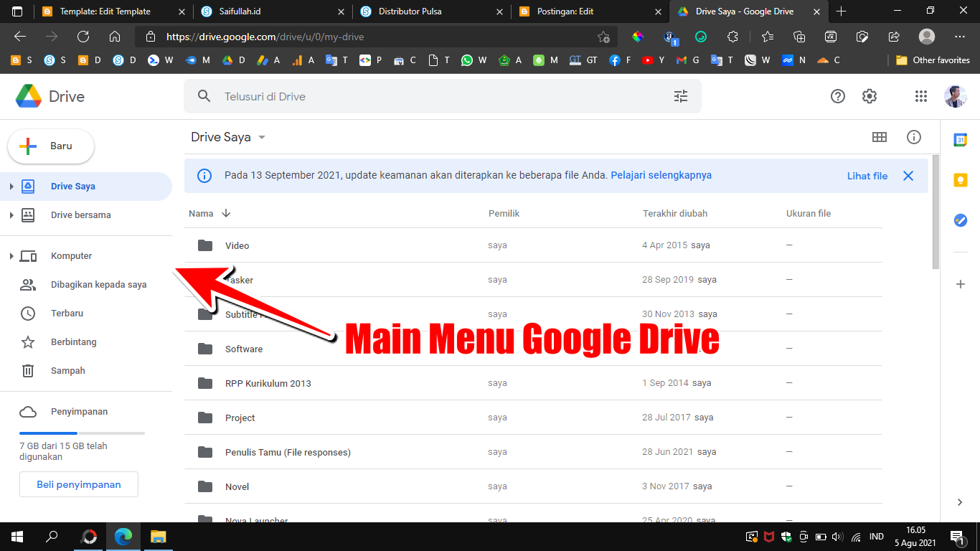The height and width of the screenshot is (551, 980).
Task: Click the Penyimpanan cloud storage icon
Action: click(28, 412)
